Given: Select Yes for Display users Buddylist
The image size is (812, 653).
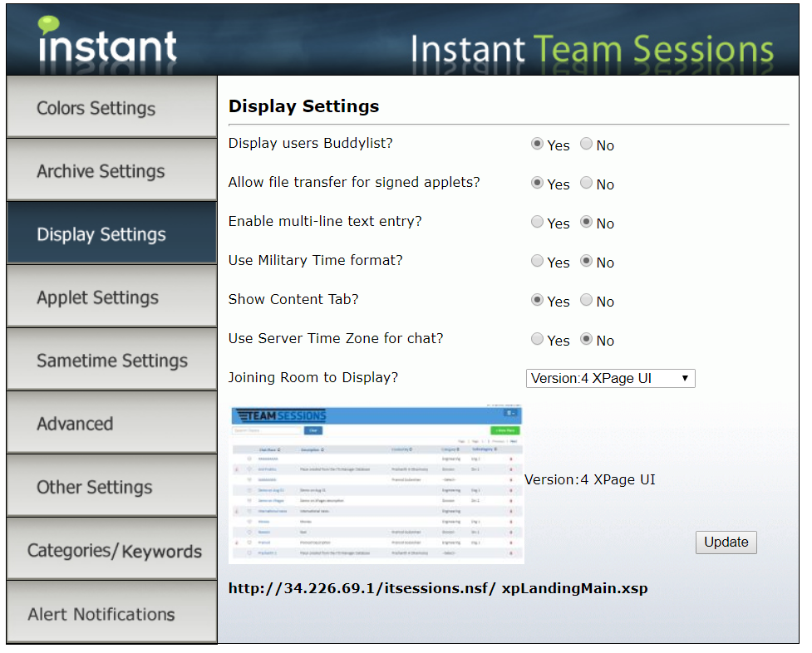Looking at the screenshot, I should tap(537, 144).
